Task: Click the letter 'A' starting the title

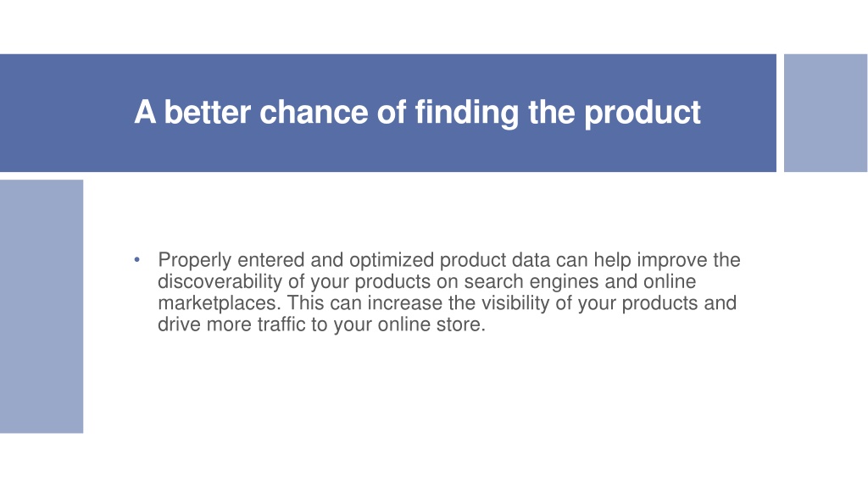Action: 145,113
